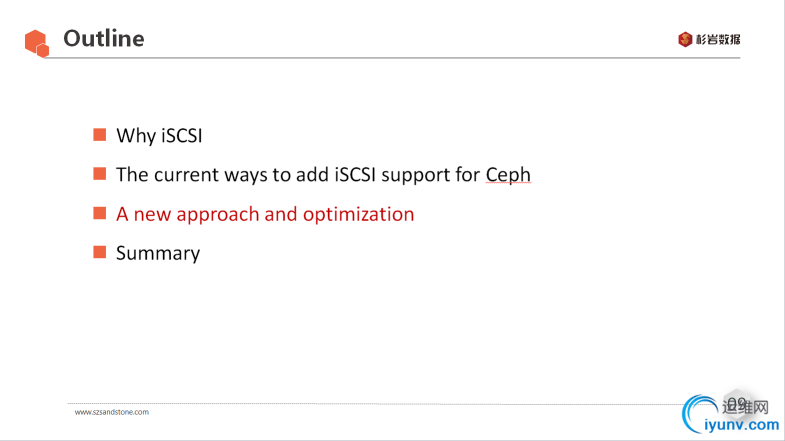Image resolution: width=785 pixels, height=441 pixels.
Task: Select the 'Outline' slide title
Action: click(103, 39)
